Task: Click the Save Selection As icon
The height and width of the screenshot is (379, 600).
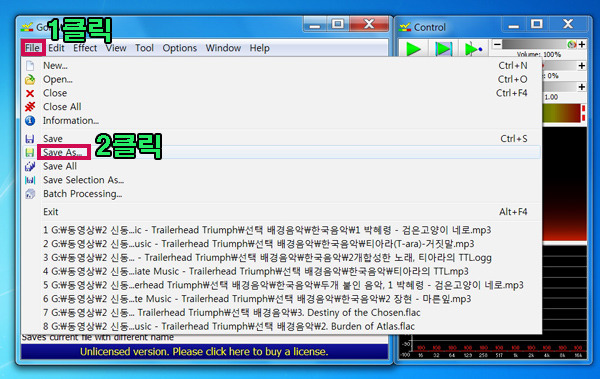Action: click(x=30, y=180)
